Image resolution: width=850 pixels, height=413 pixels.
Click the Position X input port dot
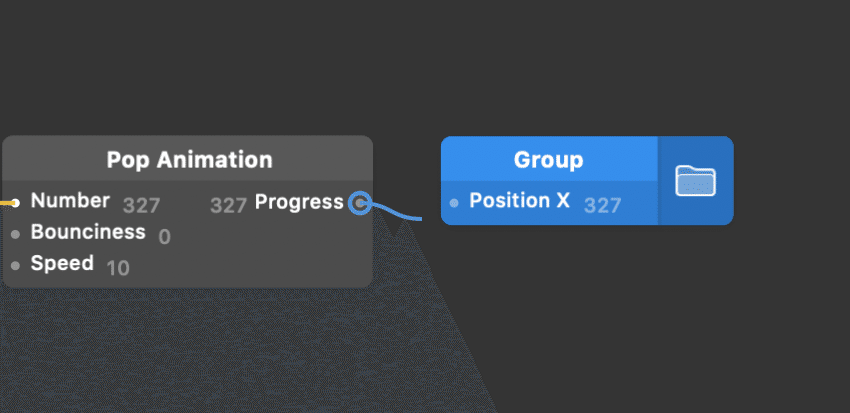tap(454, 203)
